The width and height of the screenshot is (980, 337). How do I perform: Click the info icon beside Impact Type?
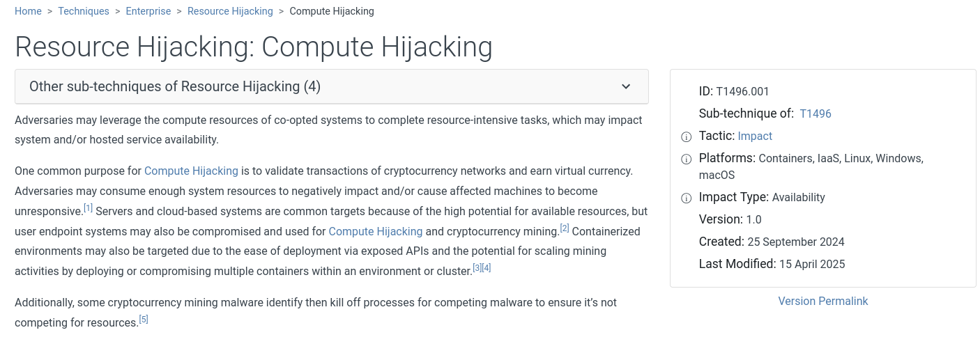tap(686, 198)
